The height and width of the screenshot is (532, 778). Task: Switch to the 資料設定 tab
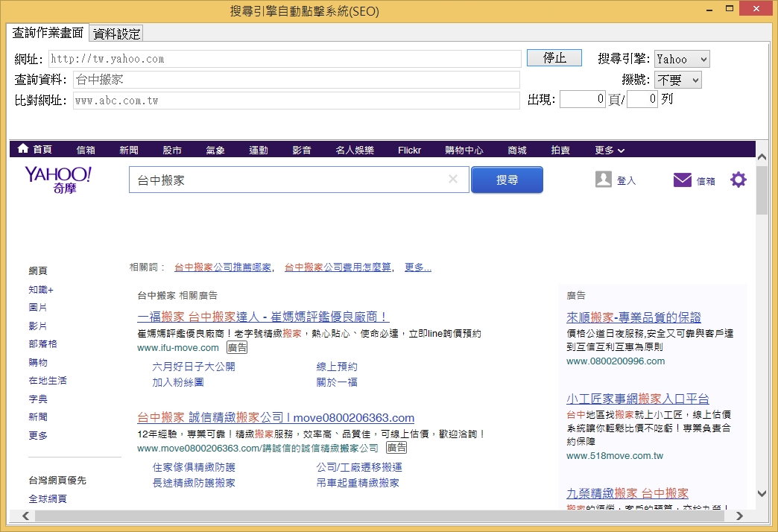(116, 34)
